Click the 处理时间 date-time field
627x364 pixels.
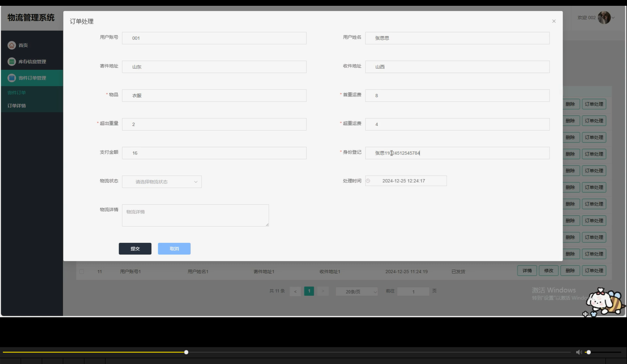pos(406,181)
